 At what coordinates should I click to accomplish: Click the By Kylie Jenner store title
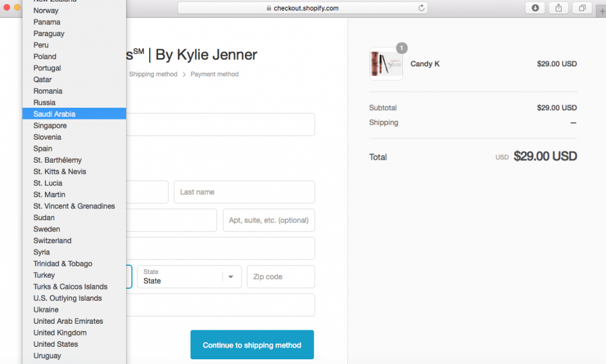192,55
